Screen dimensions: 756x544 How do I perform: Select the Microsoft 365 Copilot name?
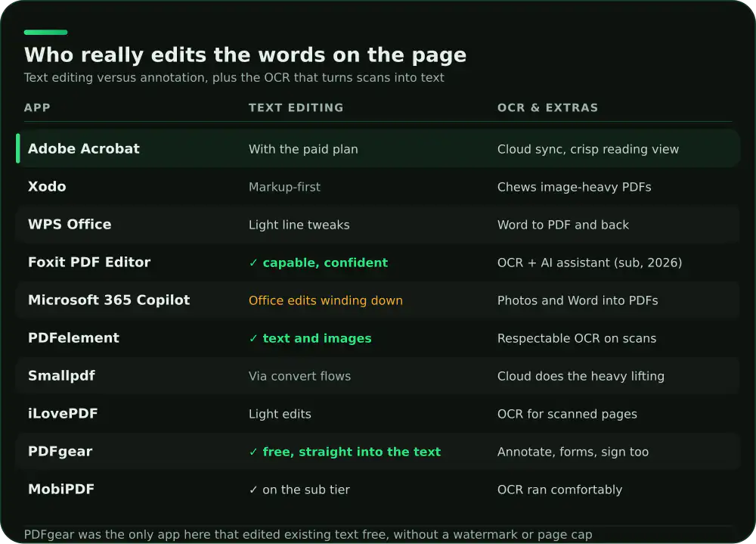tap(109, 300)
